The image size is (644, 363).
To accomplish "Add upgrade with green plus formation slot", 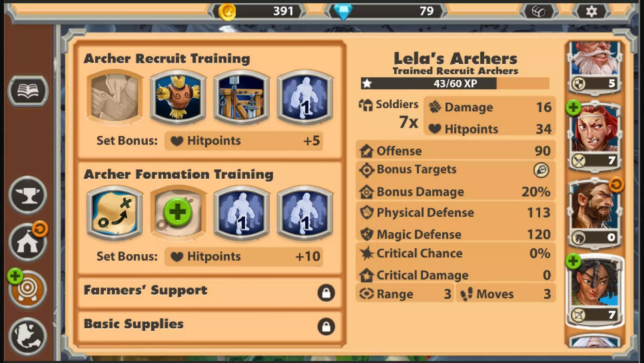I will (178, 213).
